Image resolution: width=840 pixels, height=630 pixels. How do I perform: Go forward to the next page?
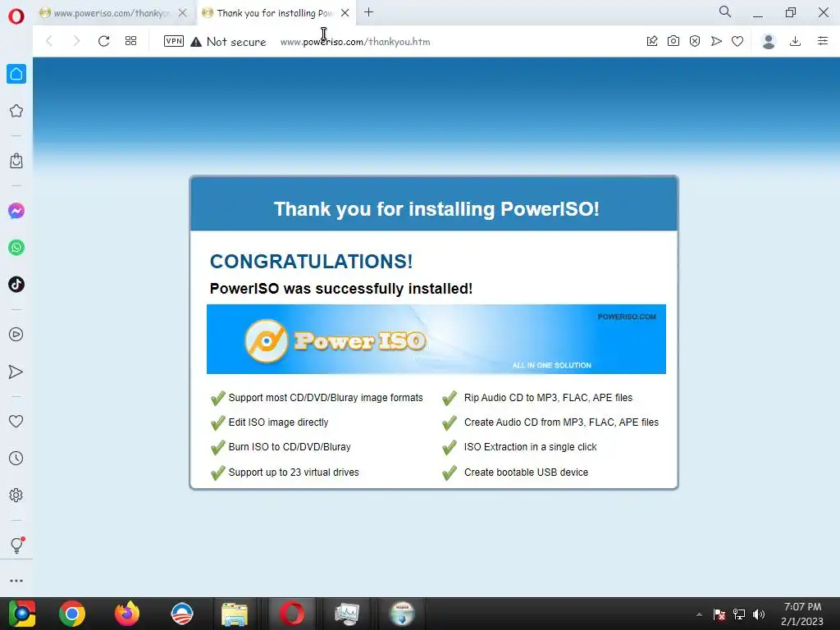pos(76,41)
